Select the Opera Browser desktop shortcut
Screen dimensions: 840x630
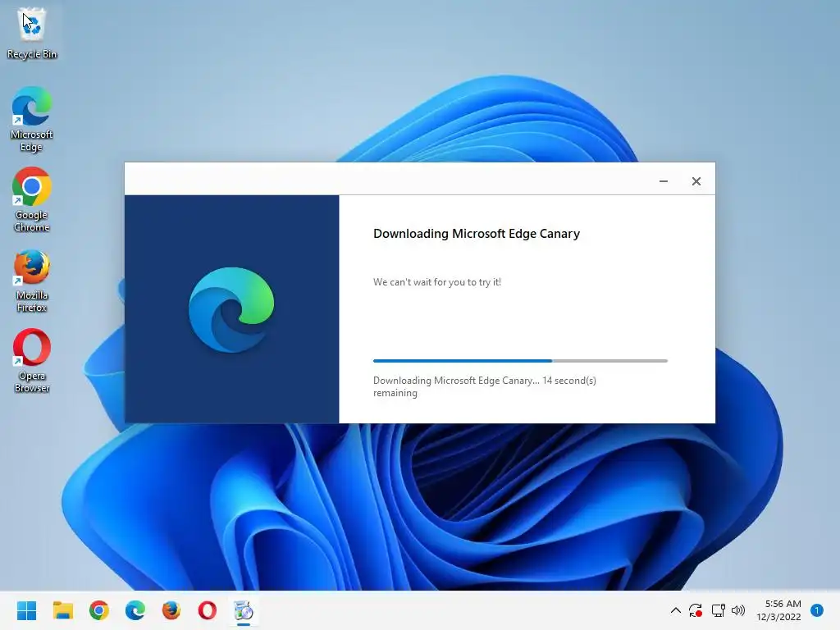[32, 361]
